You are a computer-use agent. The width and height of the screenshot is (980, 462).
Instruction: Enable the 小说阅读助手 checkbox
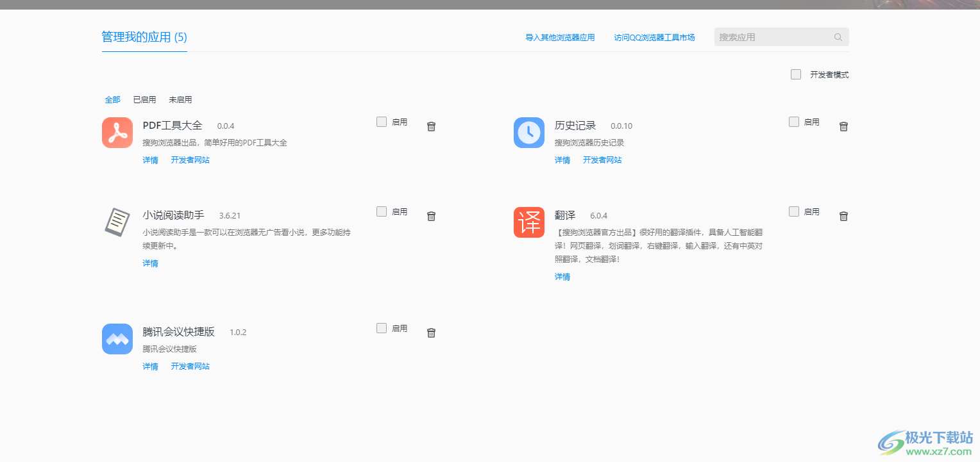coord(382,211)
